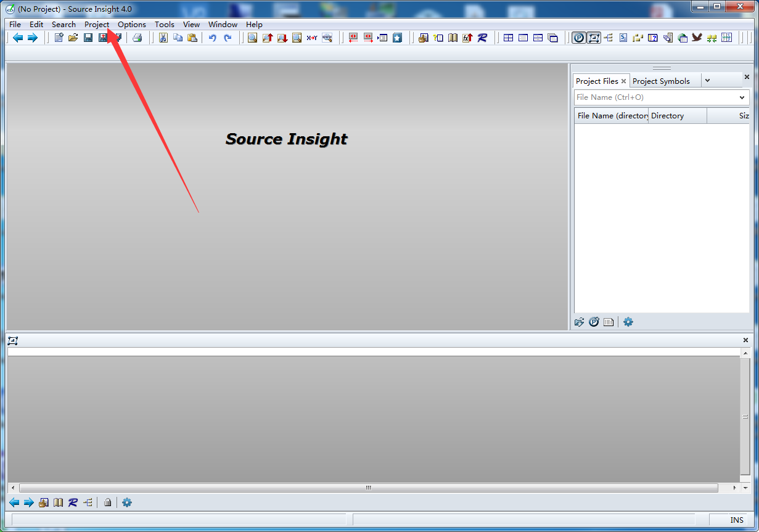Click the S symbol window icon
The image size is (759, 532).
623,38
